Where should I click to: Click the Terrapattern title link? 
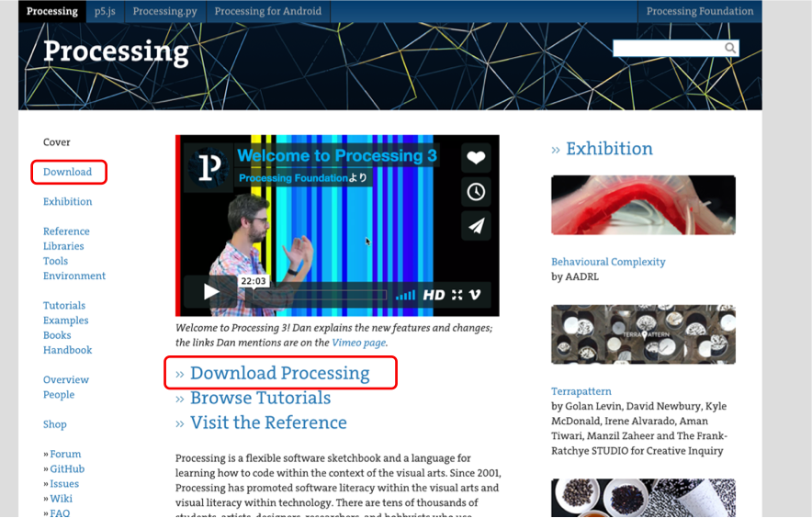tap(581, 391)
